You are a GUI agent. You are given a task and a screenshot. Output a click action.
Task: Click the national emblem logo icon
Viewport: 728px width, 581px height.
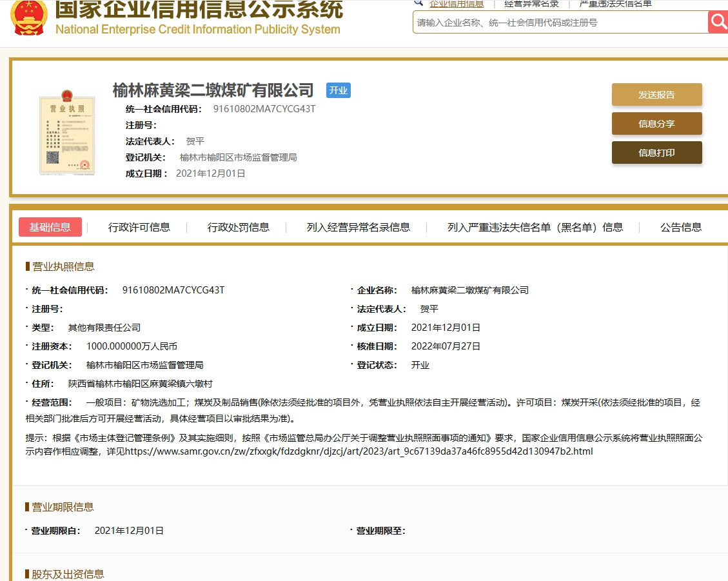coord(28,17)
